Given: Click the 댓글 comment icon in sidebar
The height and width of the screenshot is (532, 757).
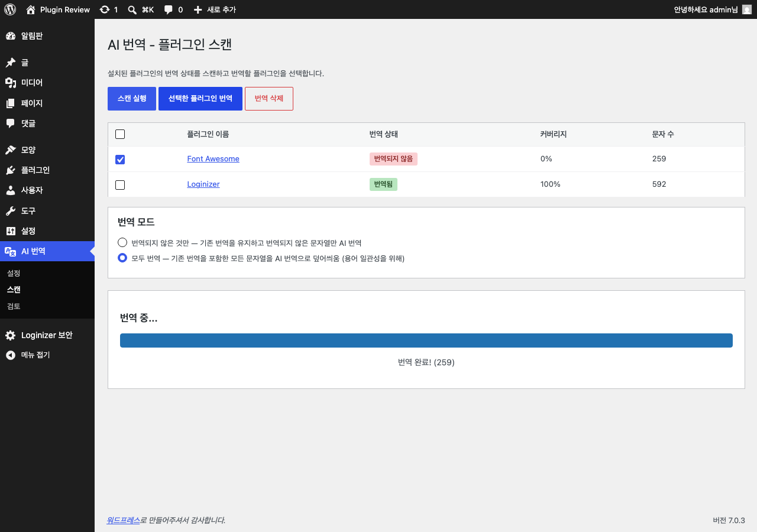Looking at the screenshot, I should [x=11, y=124].
